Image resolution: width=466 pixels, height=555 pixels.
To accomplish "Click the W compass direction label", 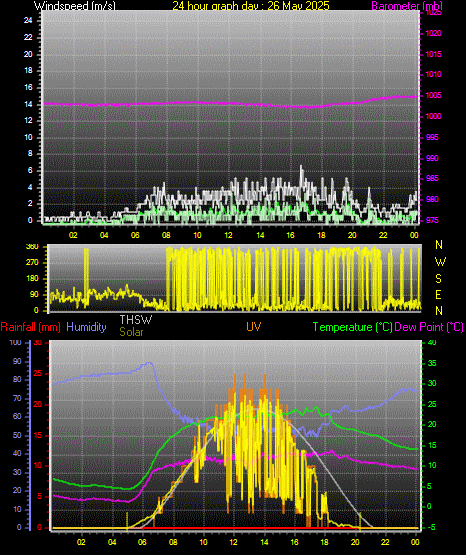I will tap(440, 262).
